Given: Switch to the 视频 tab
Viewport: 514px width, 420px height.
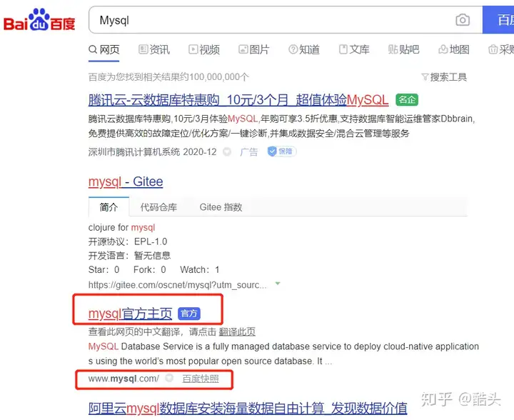Looking at the screenshot, I should tap(204, 50).
